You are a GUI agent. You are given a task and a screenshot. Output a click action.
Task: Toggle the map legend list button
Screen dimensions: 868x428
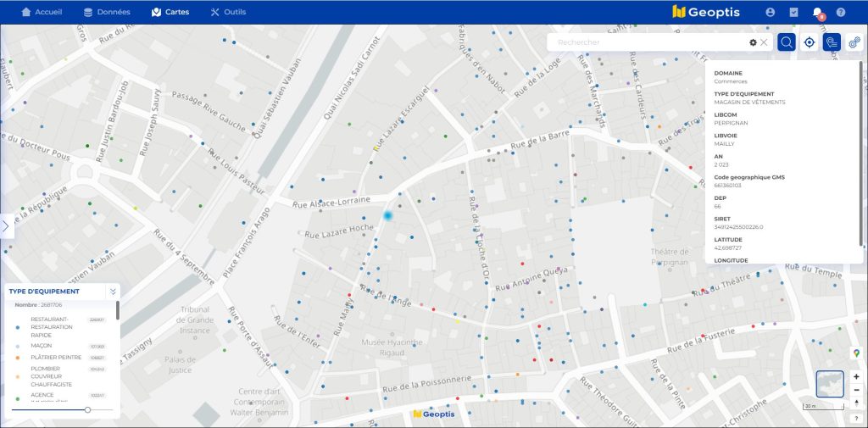point(832,42)
